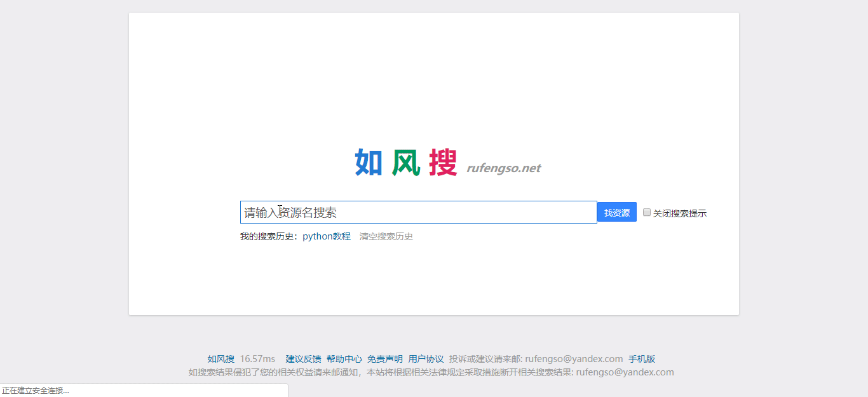Clear history via 清空搜索历史

(386, 236)
